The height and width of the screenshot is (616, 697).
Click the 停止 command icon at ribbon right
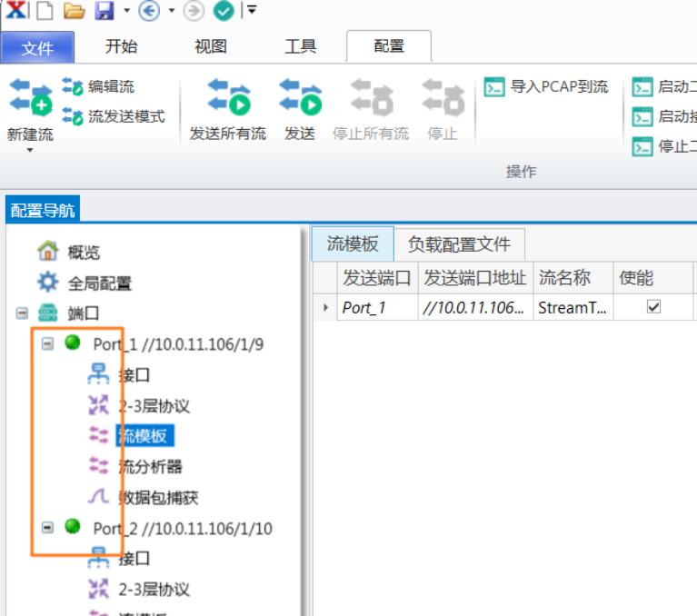click(642, 146)
